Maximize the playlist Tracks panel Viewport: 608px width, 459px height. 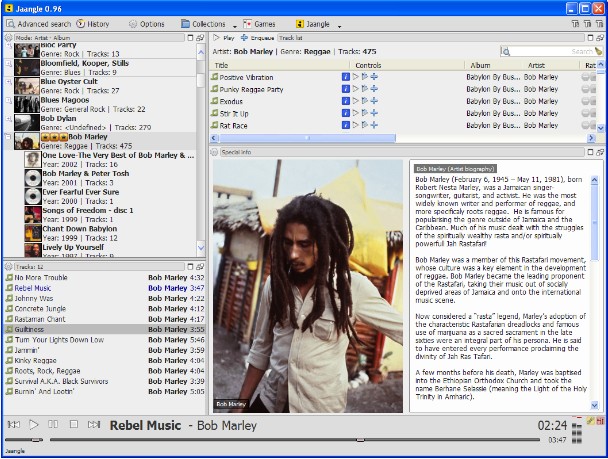pyautogui.click(x=190, y=267)
